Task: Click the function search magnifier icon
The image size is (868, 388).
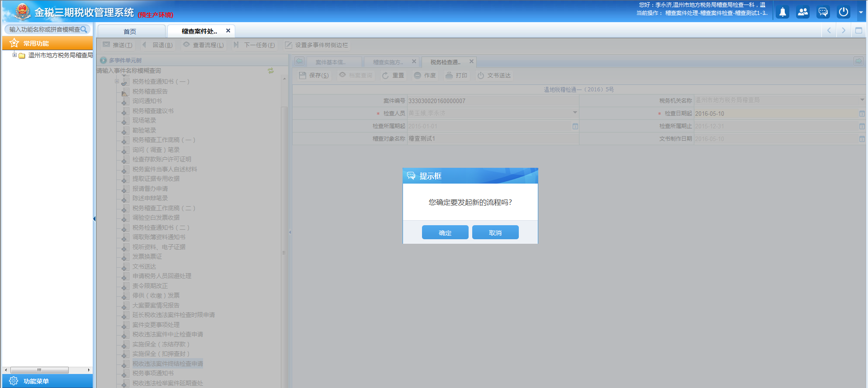Action: (x=84, y=29)
